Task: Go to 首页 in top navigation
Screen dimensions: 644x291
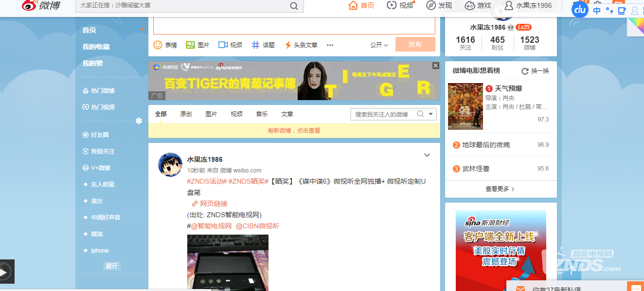Action: [361, 5]
